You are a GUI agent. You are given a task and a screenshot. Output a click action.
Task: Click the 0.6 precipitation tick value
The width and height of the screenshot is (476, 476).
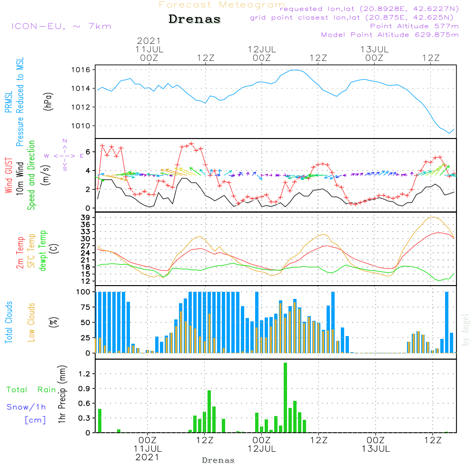pyautogui.click(x=84, y=404)
